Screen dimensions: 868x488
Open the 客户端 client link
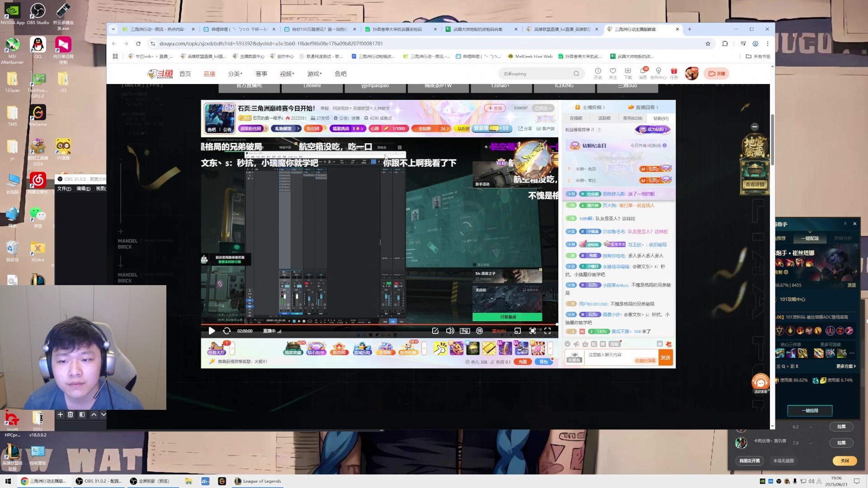click(545, 129)
